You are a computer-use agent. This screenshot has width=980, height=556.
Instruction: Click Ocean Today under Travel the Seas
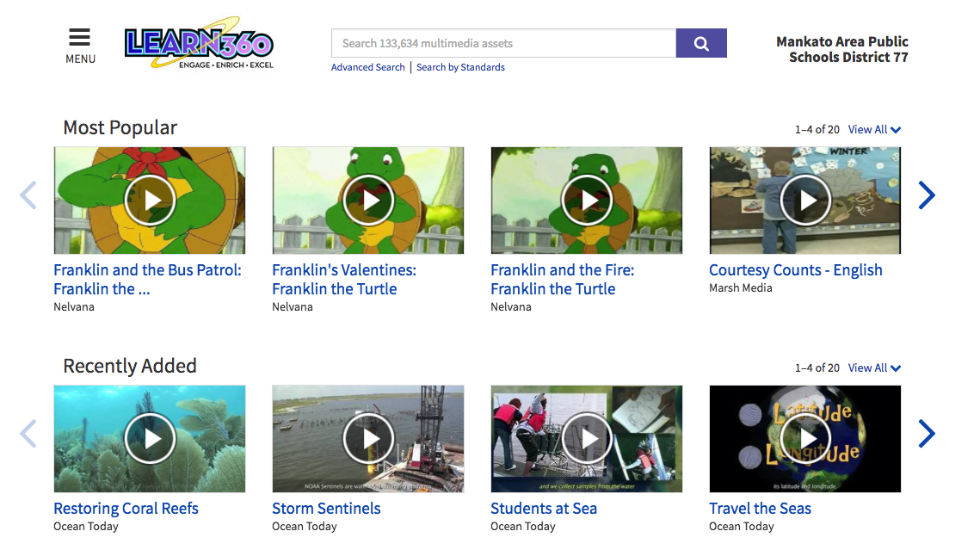742,526
